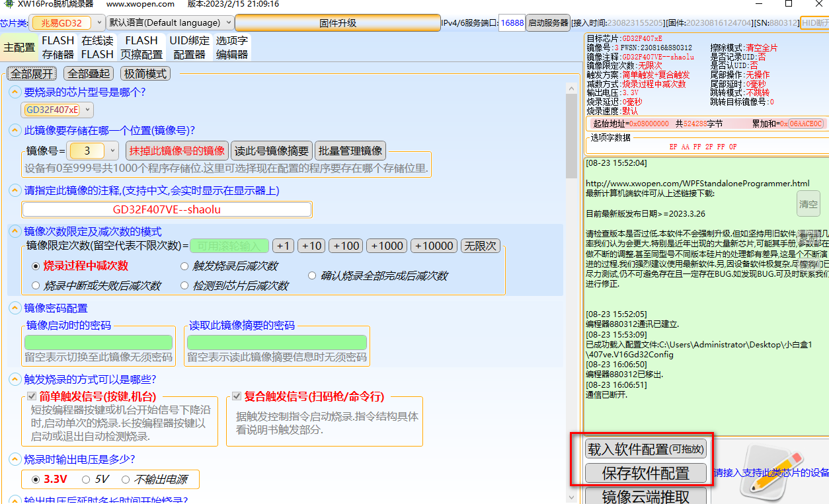Select 不输出电源 voltage option

coord(154,479)
